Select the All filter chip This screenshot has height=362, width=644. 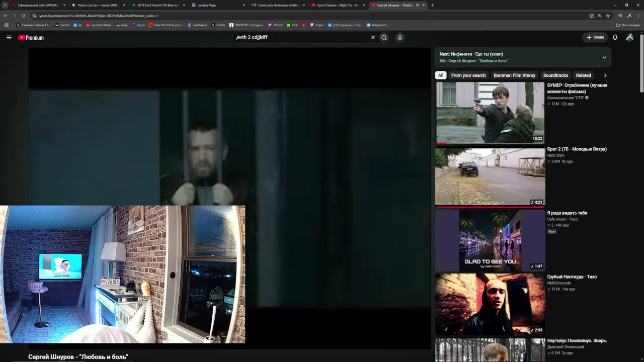coord(441,75)
